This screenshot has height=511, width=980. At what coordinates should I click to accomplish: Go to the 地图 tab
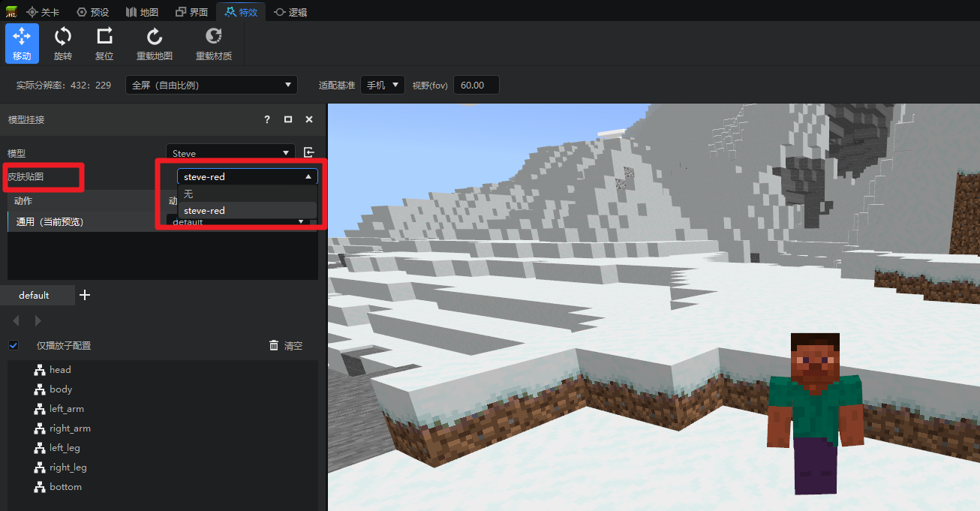click(142, 12)
